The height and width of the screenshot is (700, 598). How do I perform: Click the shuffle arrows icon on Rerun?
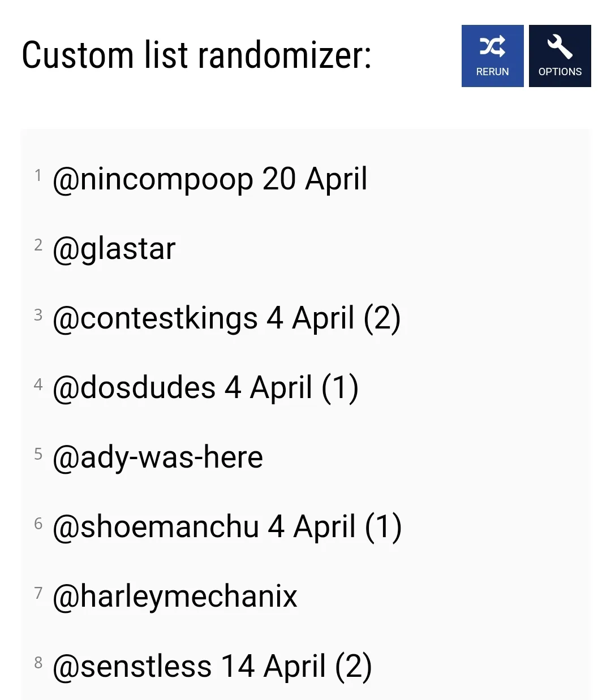click(492, 46)
